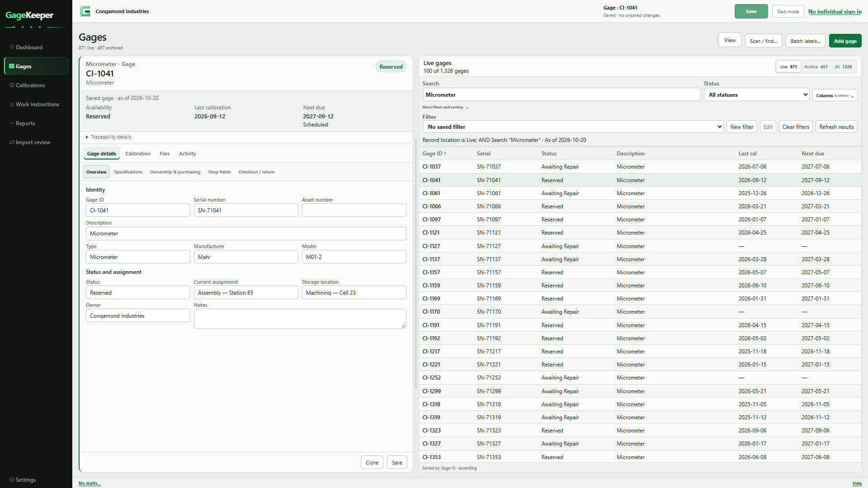Open the All statuses dropdown
This screenshot has width=868, height=488.
pos(756,95)
